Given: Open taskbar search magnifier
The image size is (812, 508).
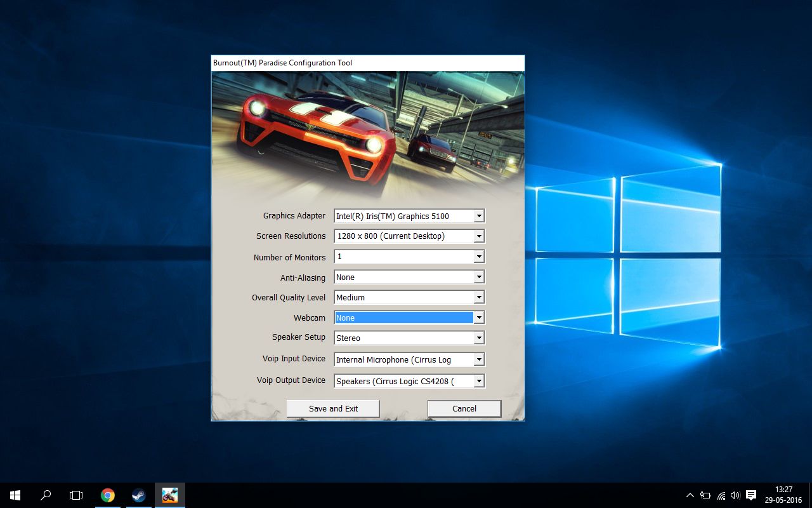Looking at the screenshot, I should tap(46, 495).
